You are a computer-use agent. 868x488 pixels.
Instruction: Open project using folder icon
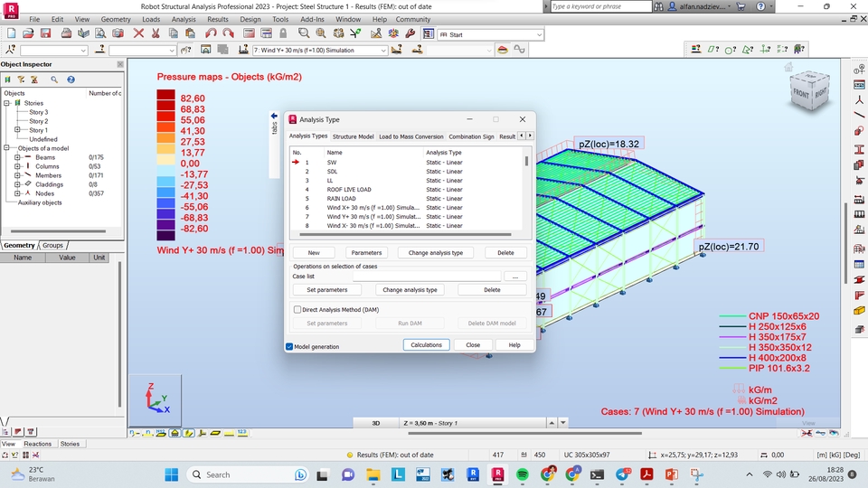coord(28,33)
